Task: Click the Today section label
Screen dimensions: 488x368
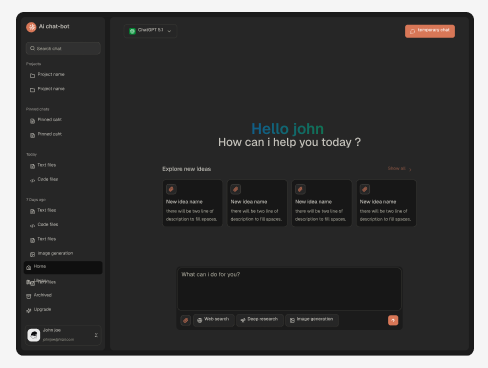Action: tap(31, 154)
